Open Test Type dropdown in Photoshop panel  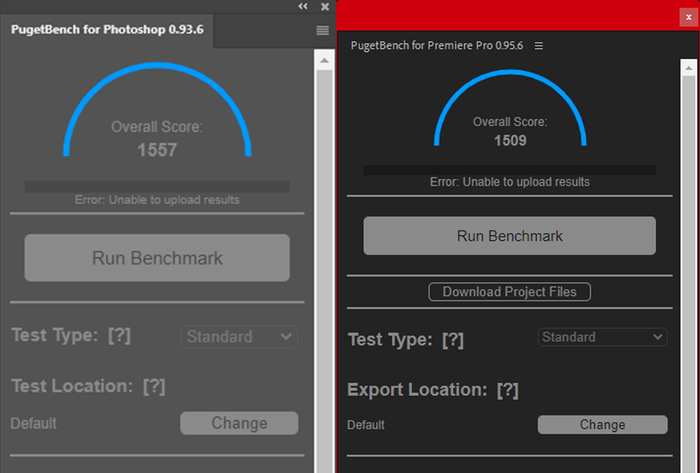coord(239,336)
